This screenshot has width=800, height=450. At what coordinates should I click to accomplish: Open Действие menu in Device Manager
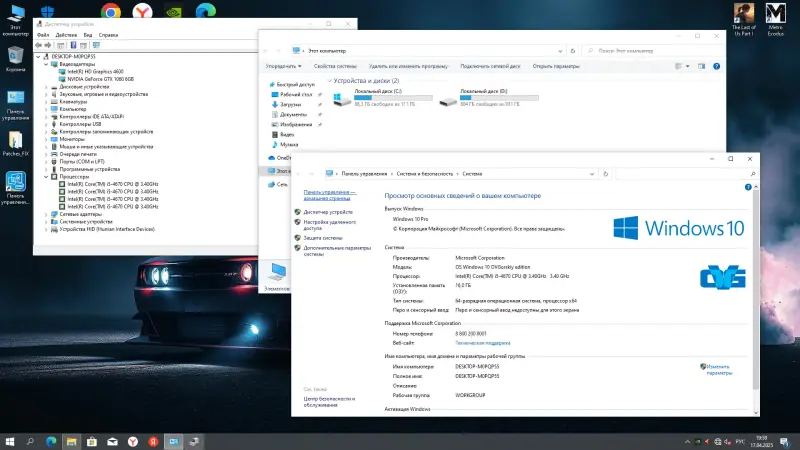(x=66, y=35)
